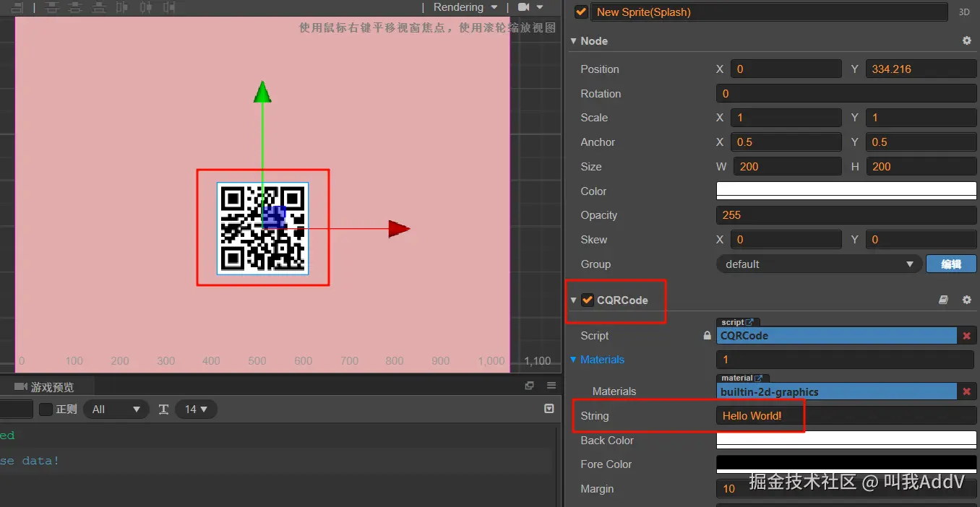Open the material asset link icon
980x507 pixels.
pos(759,378)
